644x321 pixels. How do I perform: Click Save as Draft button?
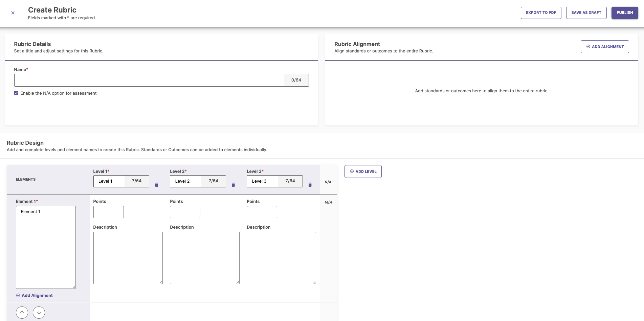coord(586,13)
